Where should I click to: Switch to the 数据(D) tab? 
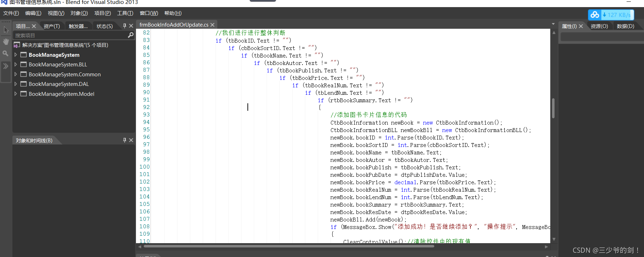[626, 26]
